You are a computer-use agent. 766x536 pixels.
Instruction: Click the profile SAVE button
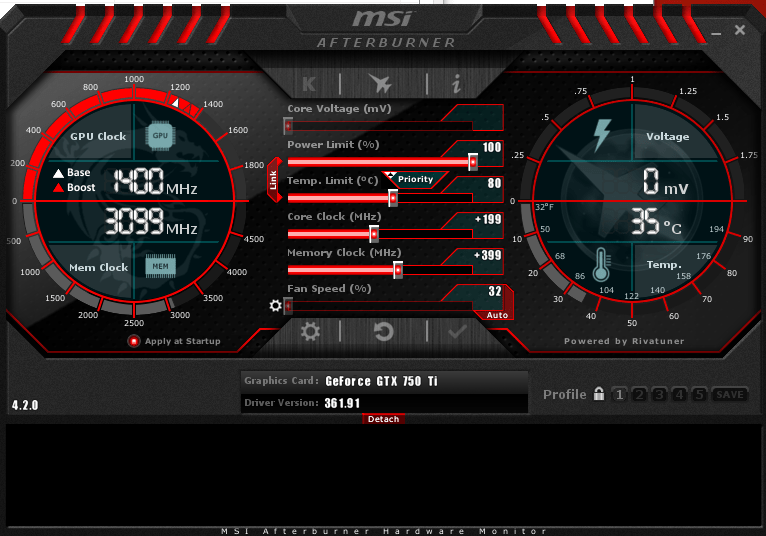tap(730, 394)
